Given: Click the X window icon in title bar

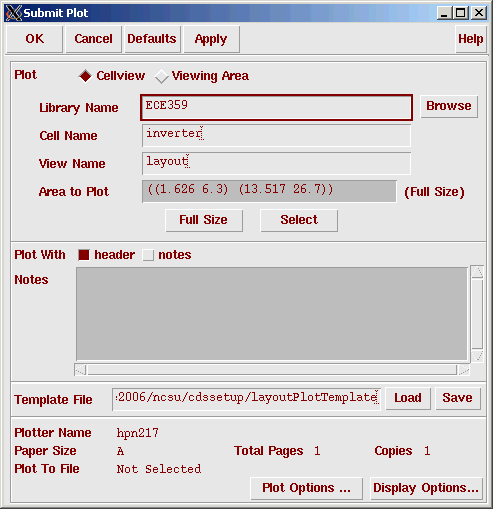Looking at the screenshot, I should tap(14, 13).
